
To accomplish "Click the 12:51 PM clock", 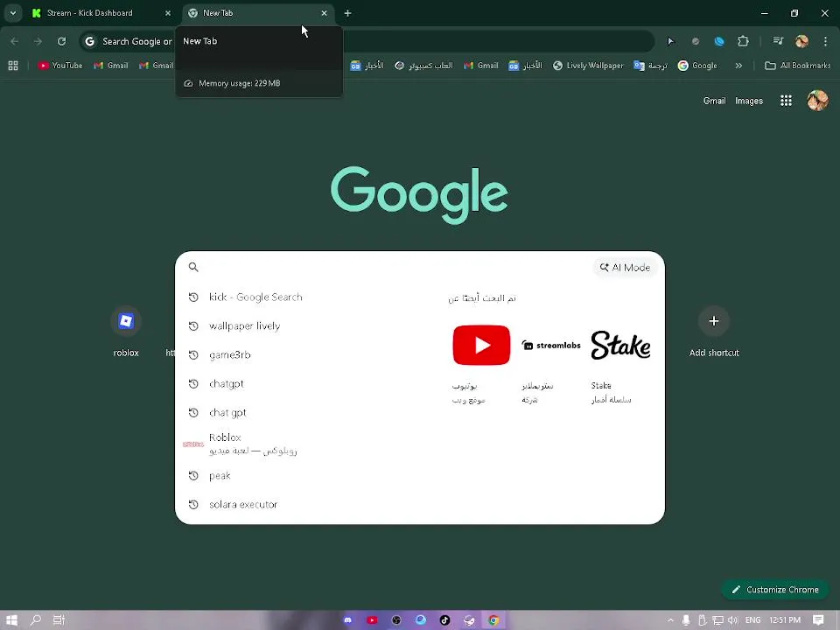I will (x=785, y=619).
